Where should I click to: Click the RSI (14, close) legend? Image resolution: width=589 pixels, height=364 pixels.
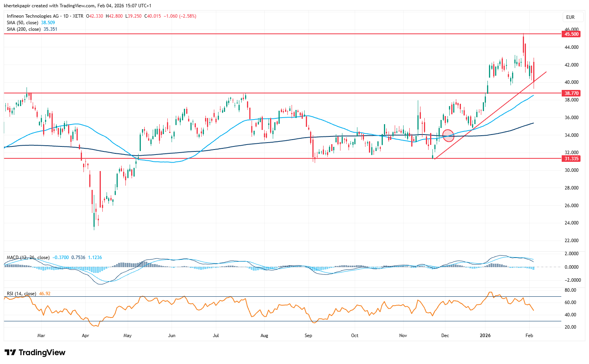coord(21,294)
